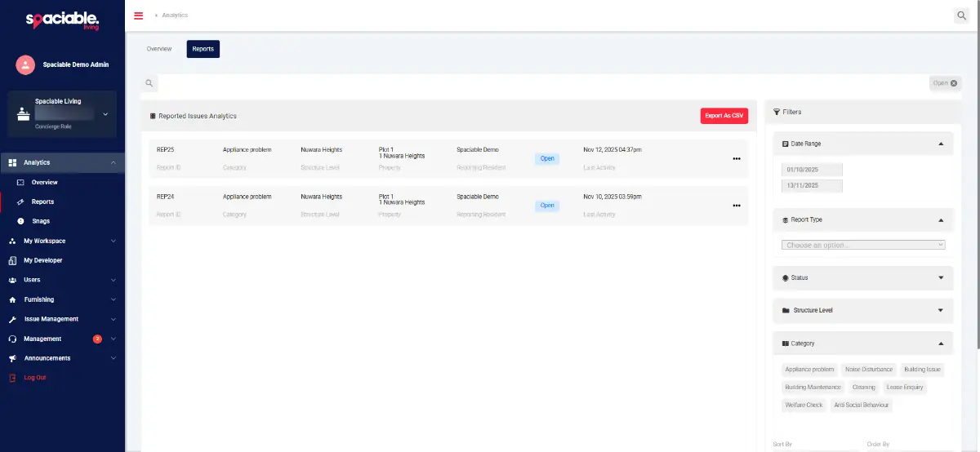Click the end date field 13/11/2025
The width and height of the screenshot is (980, 452).
(x=812, y=185)
